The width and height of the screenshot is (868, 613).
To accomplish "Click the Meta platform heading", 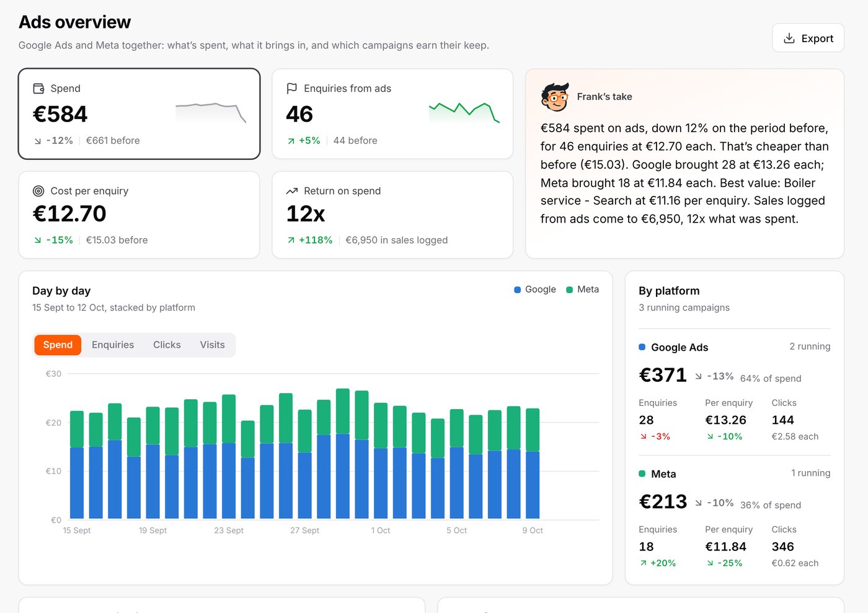I will tap(663, 474).
